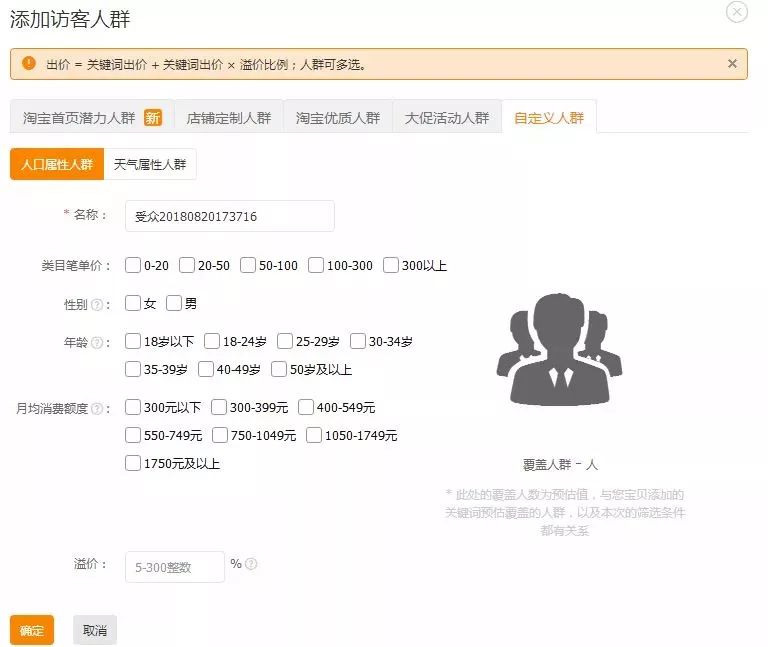The width and height of the screenshot is (768, 647).
Task: Tick the 女 gender checkbox
Action: pos(133,303)
